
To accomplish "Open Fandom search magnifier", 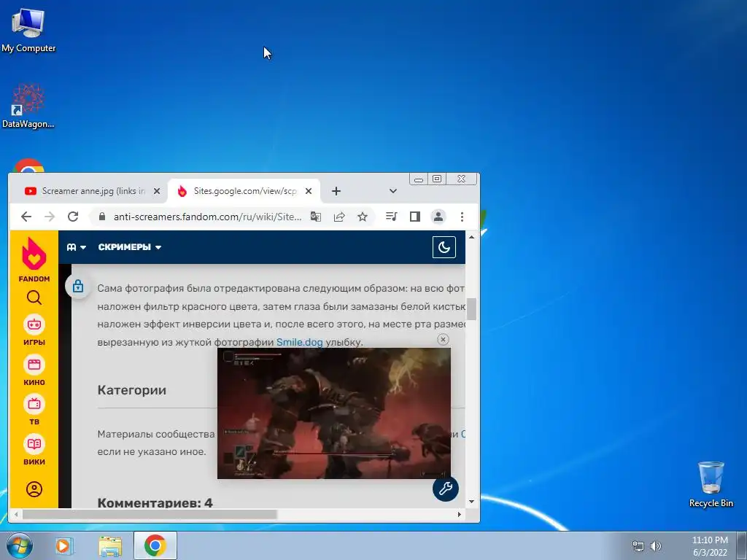I will point(34,297).
